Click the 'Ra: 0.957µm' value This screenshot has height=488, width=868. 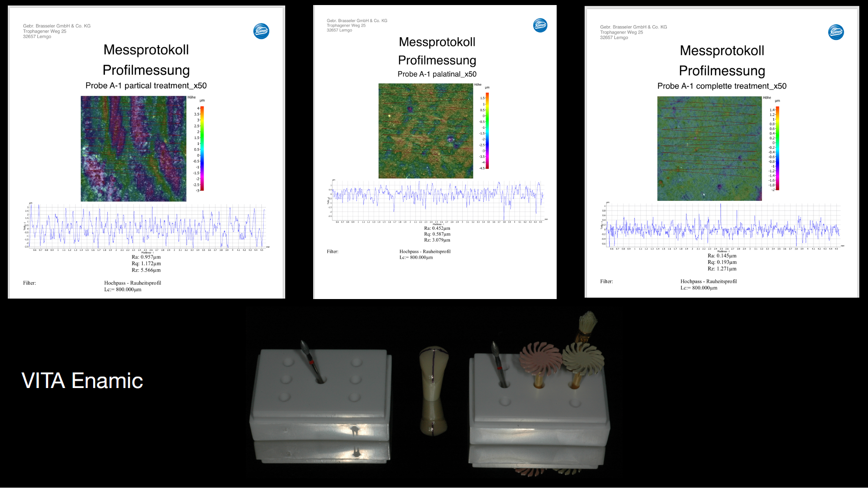(x=146, y=257)
